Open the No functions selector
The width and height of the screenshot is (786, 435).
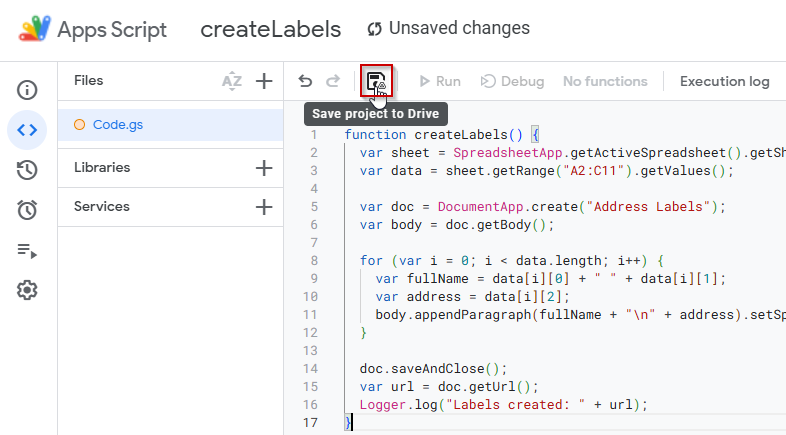point(605,81)
